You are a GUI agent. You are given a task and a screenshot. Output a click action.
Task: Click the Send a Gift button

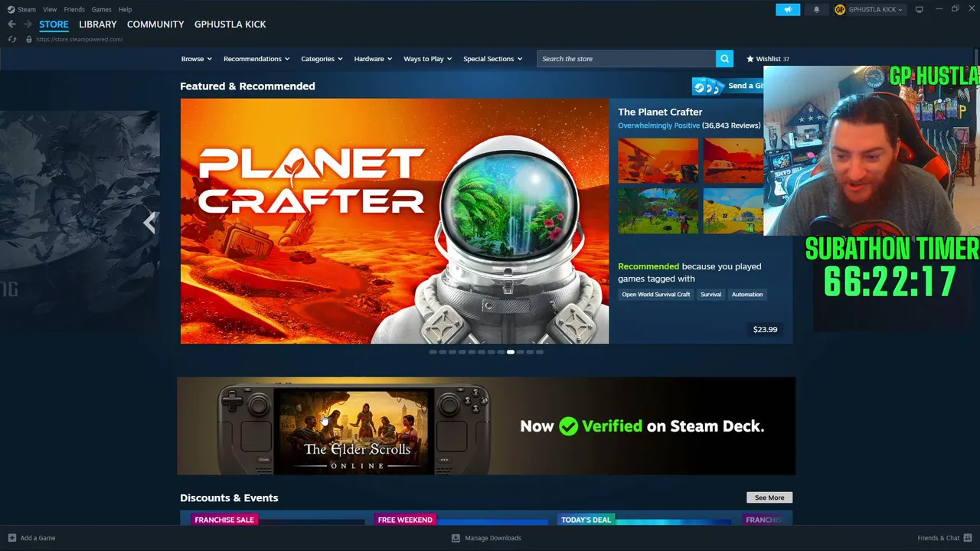(727, 86)
